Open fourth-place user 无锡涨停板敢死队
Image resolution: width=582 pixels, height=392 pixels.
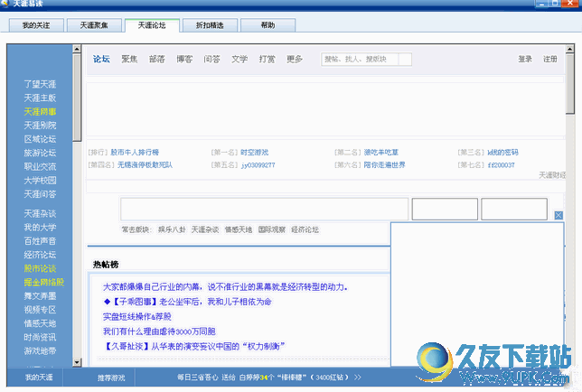pos(145,164)
